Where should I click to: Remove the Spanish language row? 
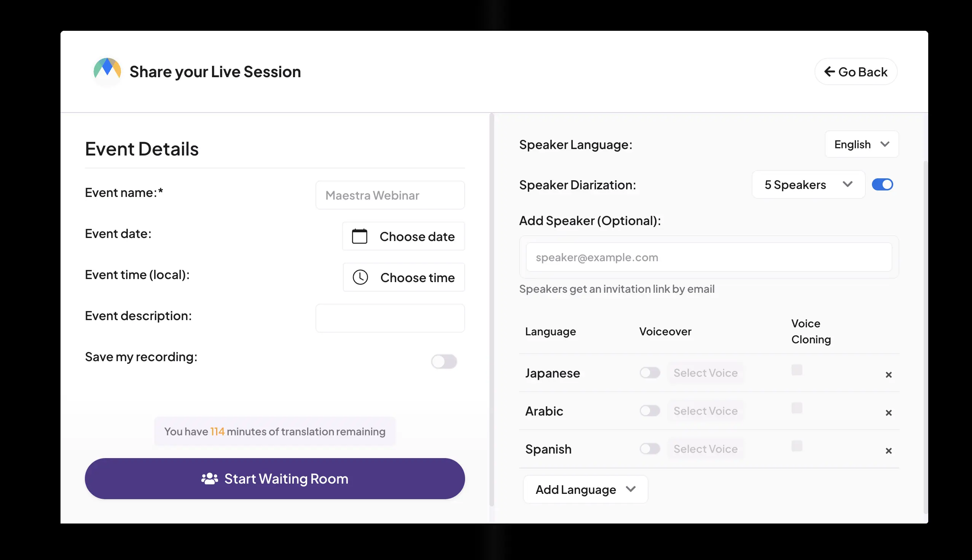click(x=889, y=451)
